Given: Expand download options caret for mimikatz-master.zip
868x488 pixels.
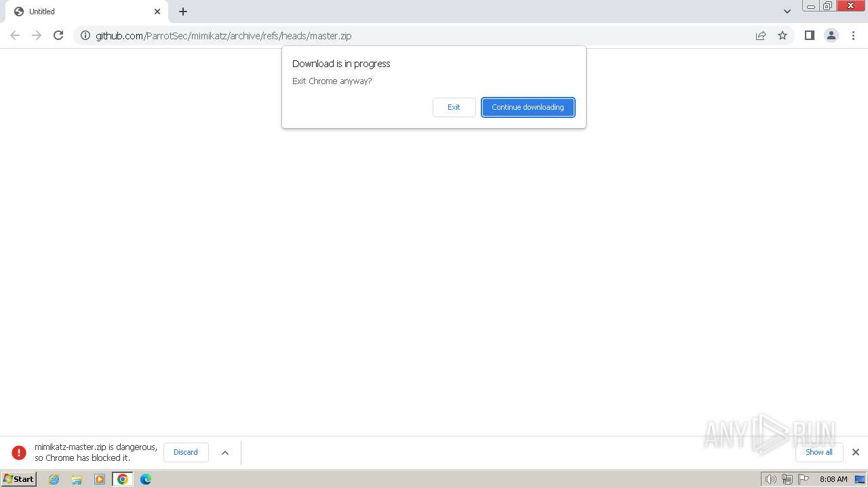Looking at the screenshot, I should (x=225, y=452).
